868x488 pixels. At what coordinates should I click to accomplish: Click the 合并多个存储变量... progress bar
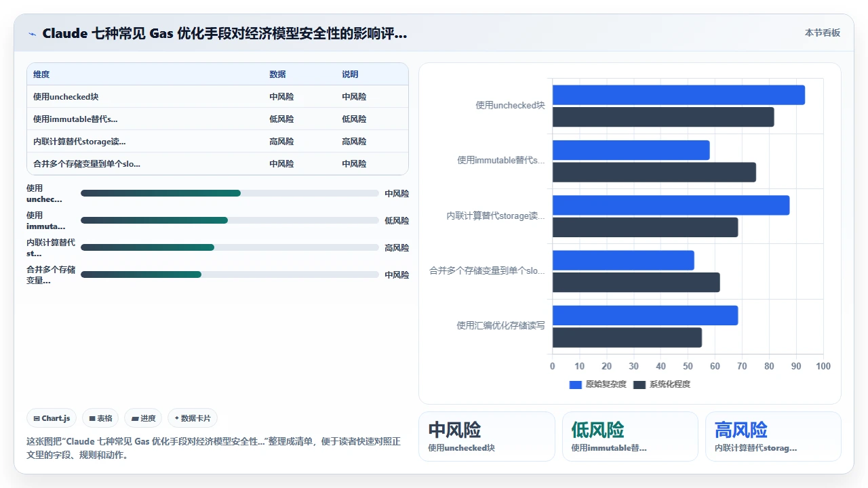coord(230,274)
